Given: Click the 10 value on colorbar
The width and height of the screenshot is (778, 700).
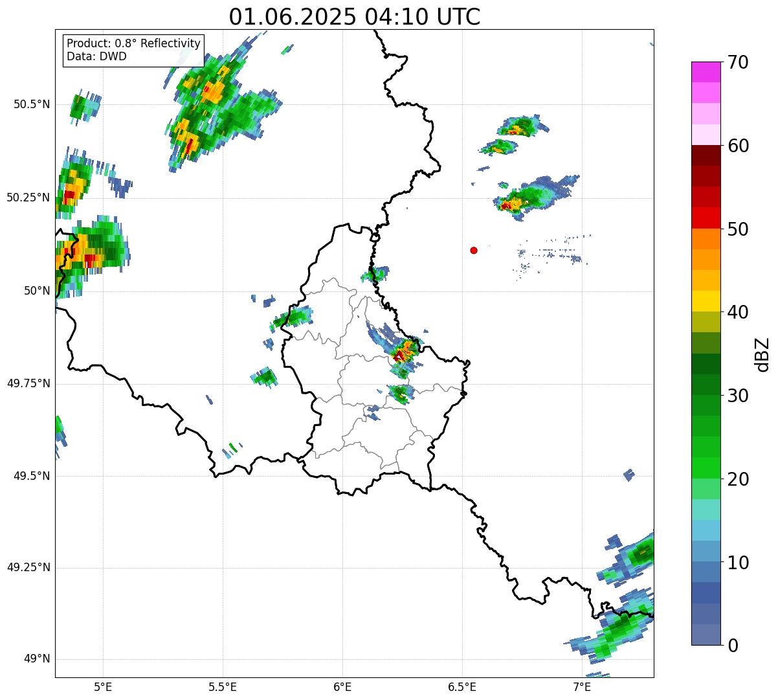Looking at the screenshot, I should [x=738, y=563].
